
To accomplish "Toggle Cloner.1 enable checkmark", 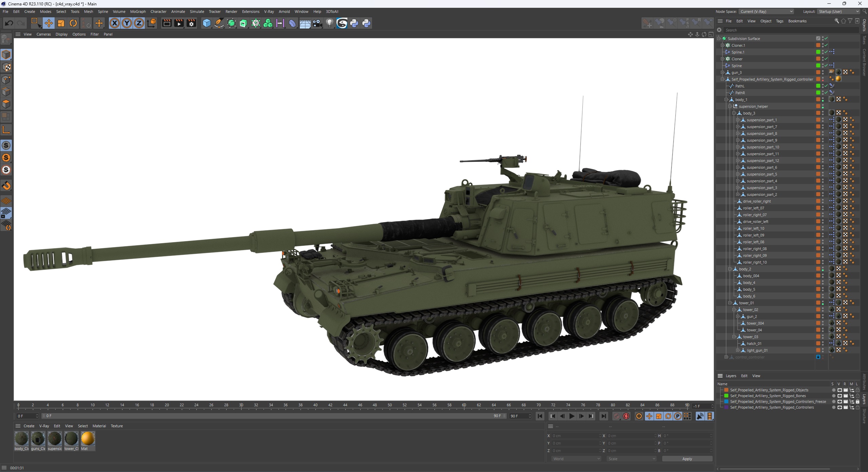I will (826, 45).
